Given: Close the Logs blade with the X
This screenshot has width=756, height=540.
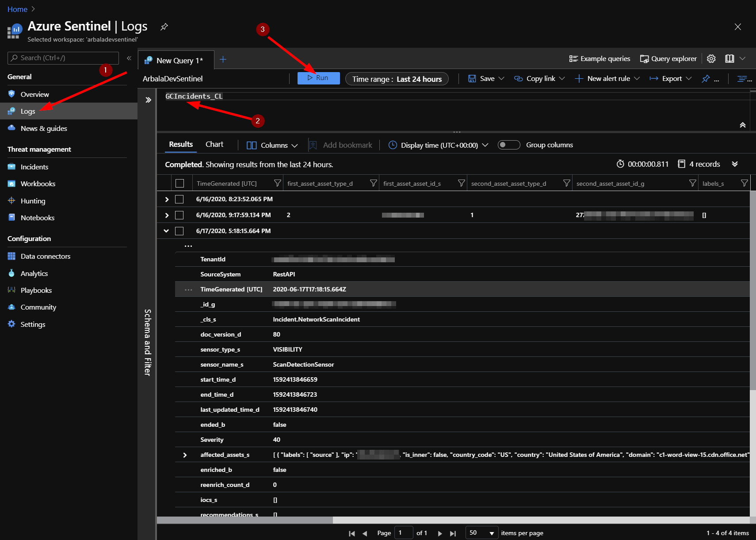Looking at the screenshot, I should coord(738,27).
